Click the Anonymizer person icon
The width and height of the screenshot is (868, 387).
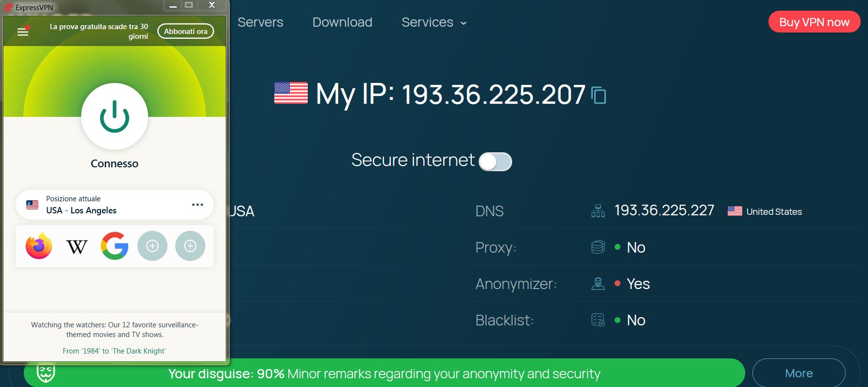pos(598,284)
